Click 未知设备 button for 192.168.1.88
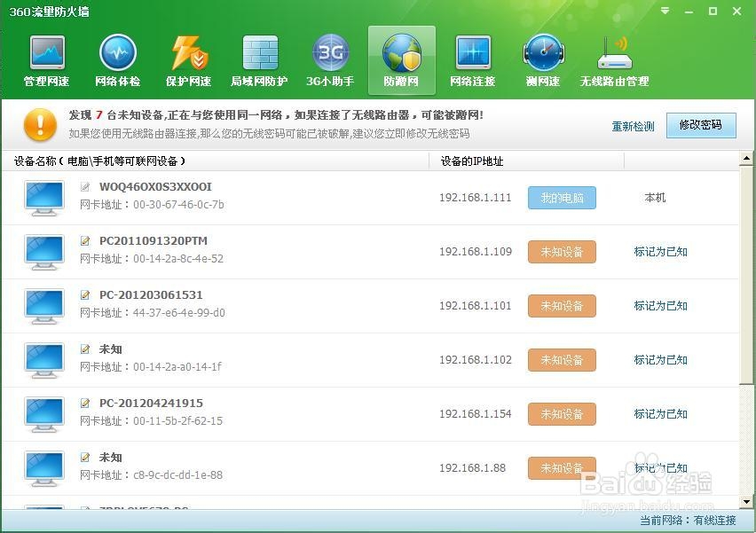This screenshot has height=533, width=756. coord(562,468)
